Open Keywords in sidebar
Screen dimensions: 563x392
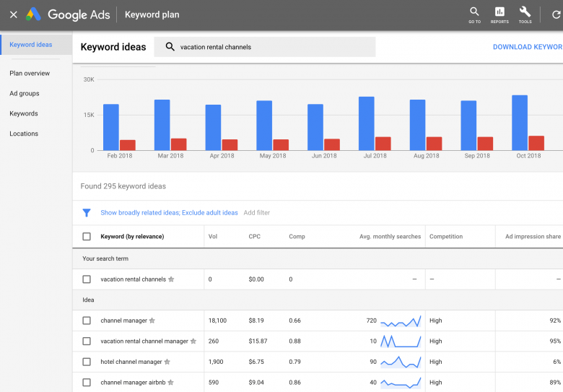tap(24, 113)
